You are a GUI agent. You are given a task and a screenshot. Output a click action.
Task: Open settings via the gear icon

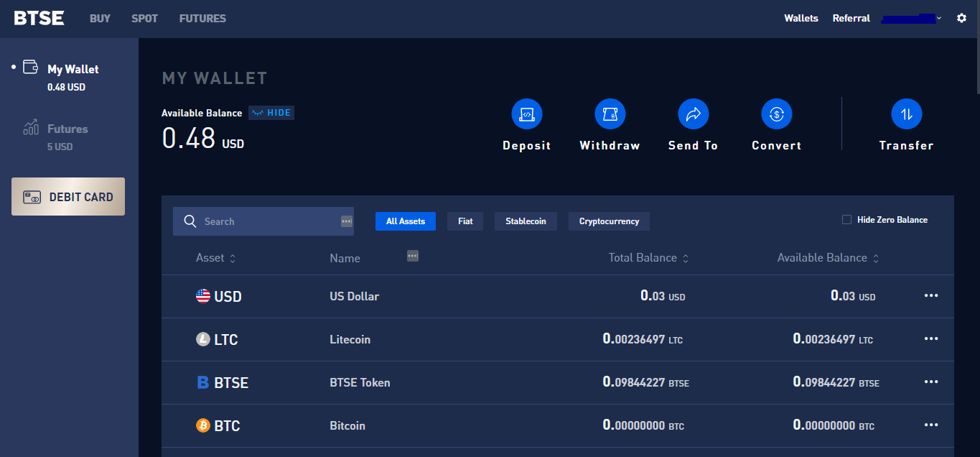click(x=961, y=19)
